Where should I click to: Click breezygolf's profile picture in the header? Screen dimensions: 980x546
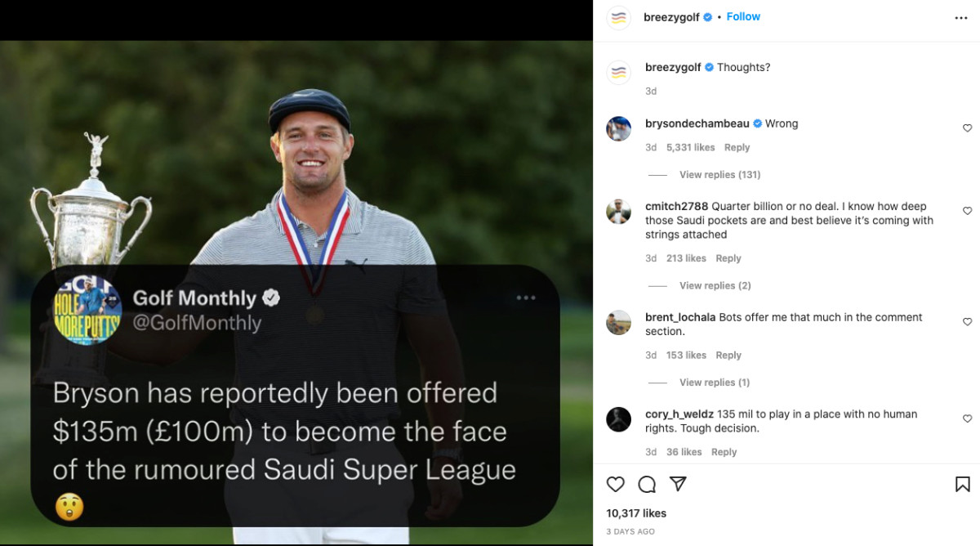pyautogui.click(x=618, y=16)
